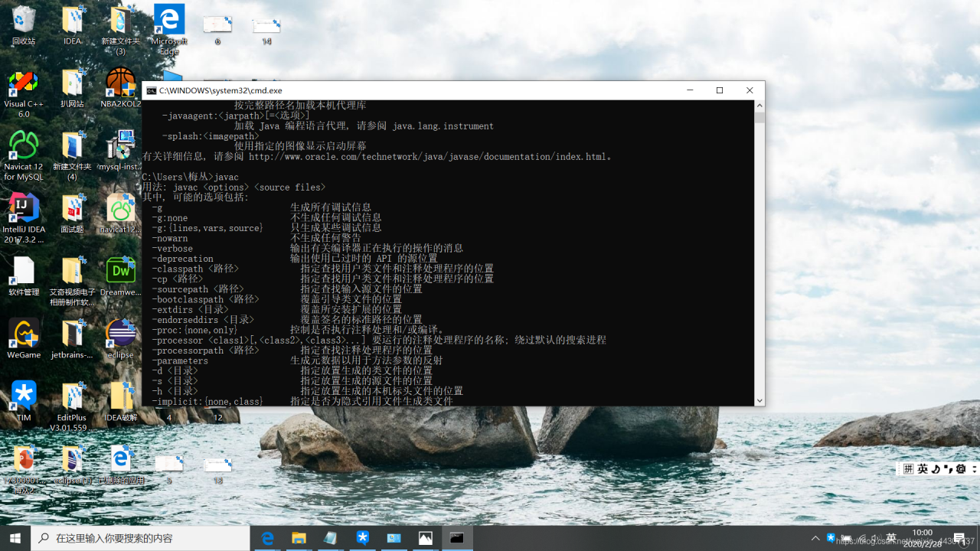The image size is (980, 551).
Task: Click the cmd.exe title bar system icon
Action: [x=152, y=90]
